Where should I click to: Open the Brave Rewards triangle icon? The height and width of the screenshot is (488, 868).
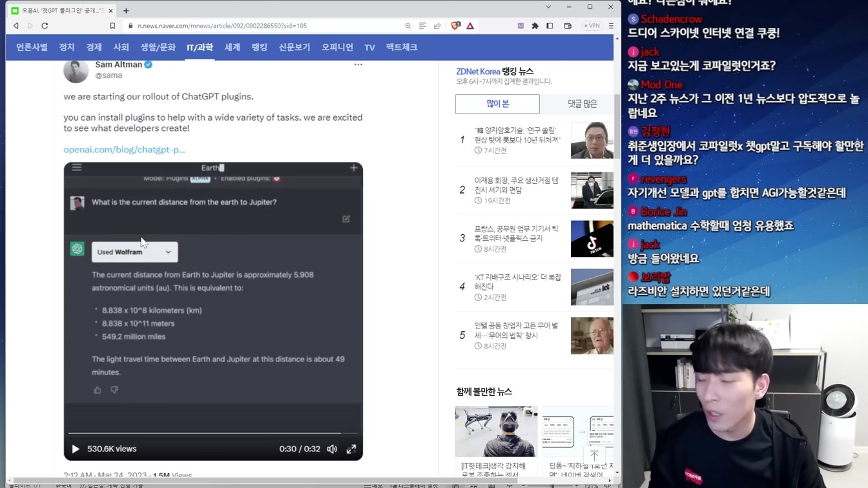470,26
